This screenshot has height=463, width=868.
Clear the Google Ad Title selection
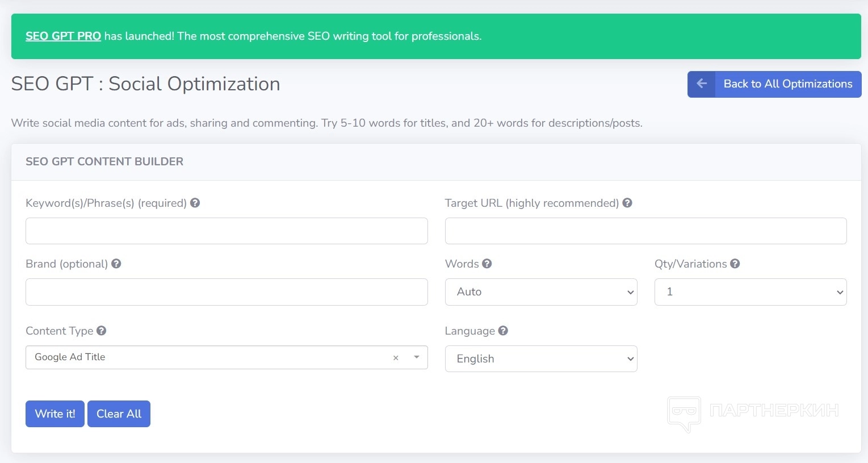click(x=396, y=358)
